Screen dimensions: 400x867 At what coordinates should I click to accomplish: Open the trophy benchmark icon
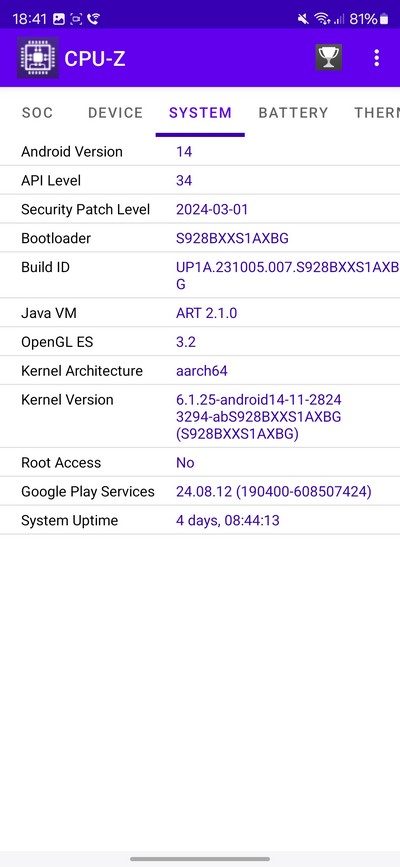(329, 58)
